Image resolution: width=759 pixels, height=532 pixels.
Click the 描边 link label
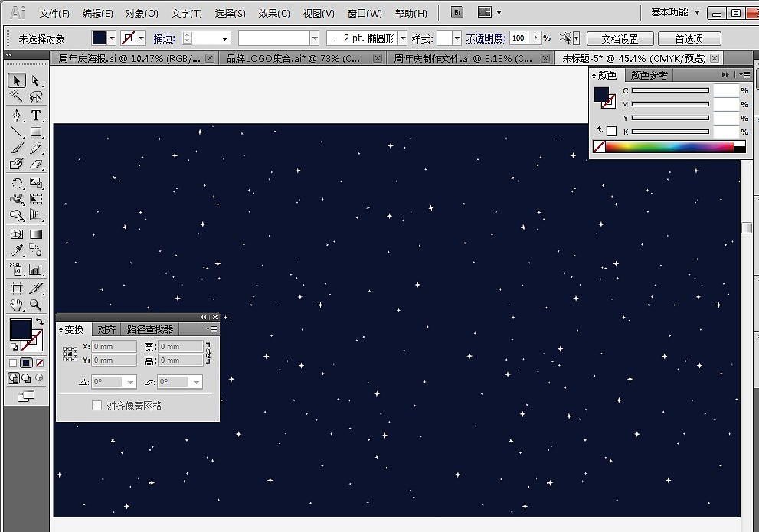(164, 38)
